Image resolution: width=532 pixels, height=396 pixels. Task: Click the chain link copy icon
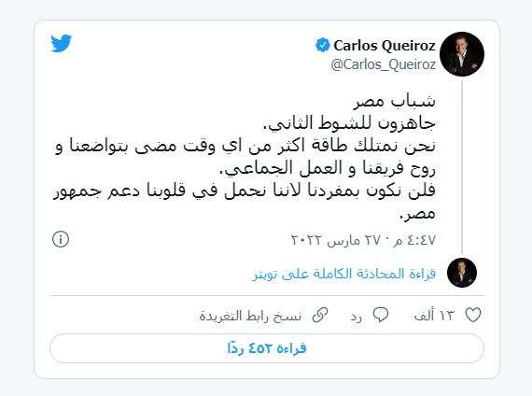(320, 315)
